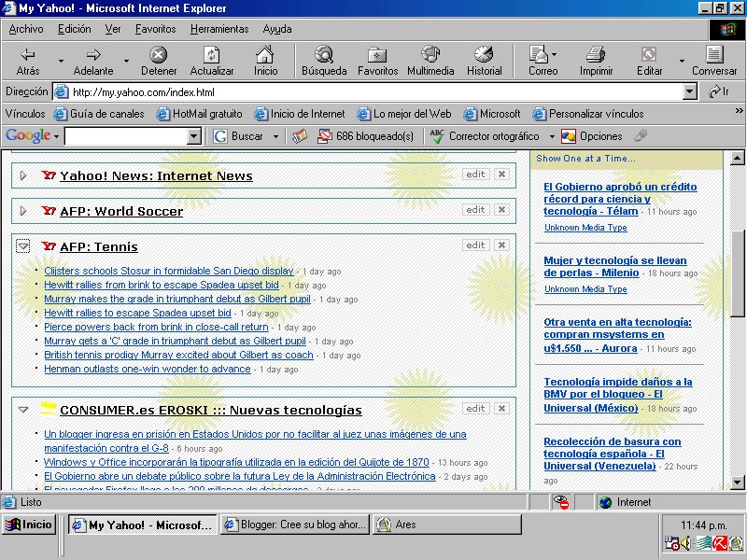Go back with the Atrás button

(x=28, y=61)
